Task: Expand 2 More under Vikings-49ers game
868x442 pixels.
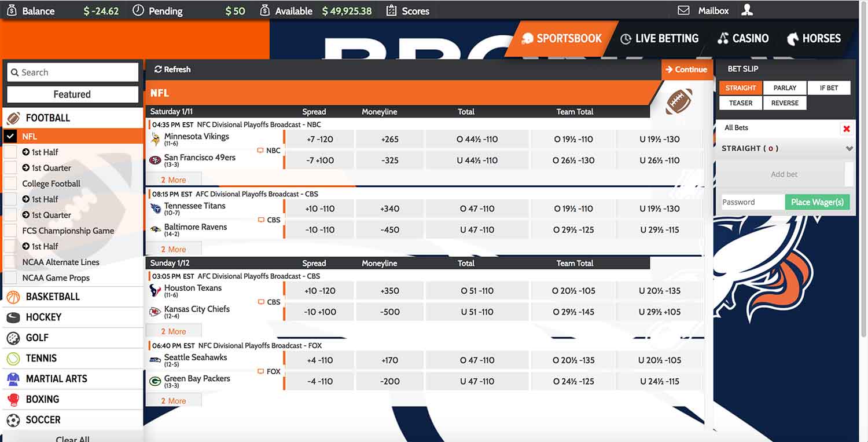Action: 174,180
